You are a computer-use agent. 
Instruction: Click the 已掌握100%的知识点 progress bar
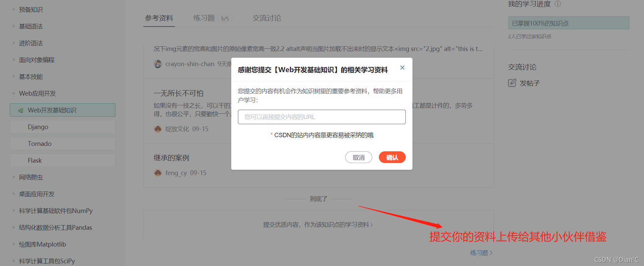pos(568,23)
